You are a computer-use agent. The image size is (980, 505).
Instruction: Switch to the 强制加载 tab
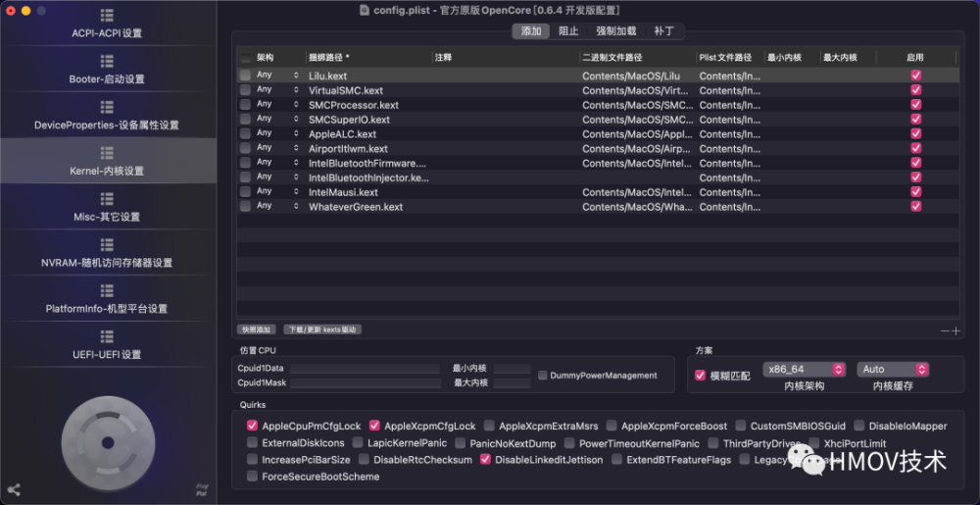click(615, 31)
